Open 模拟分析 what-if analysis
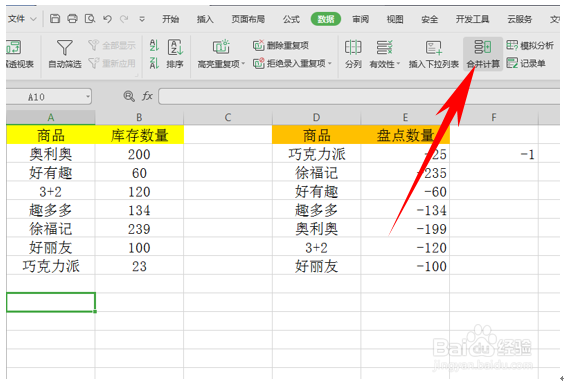 [530, 45]
